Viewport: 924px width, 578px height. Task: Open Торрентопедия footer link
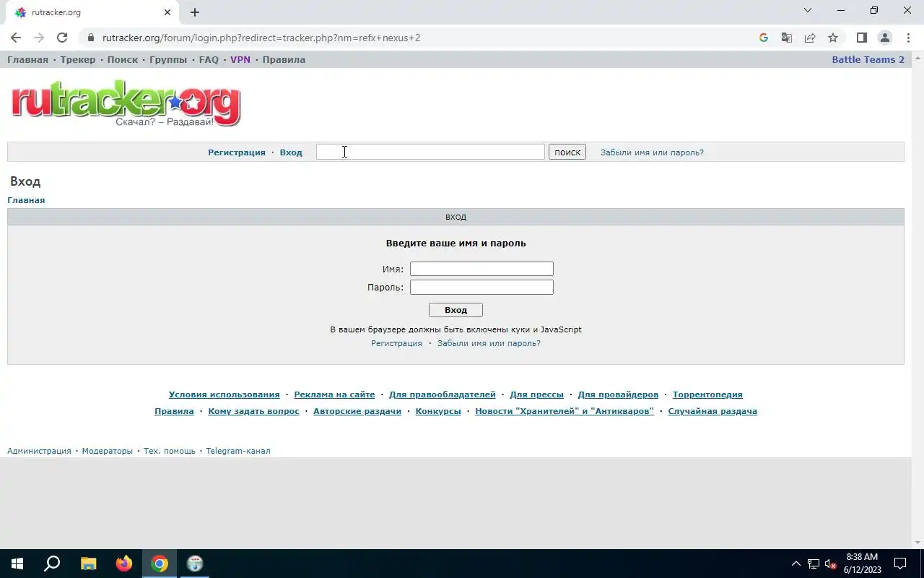coord(707,394)
